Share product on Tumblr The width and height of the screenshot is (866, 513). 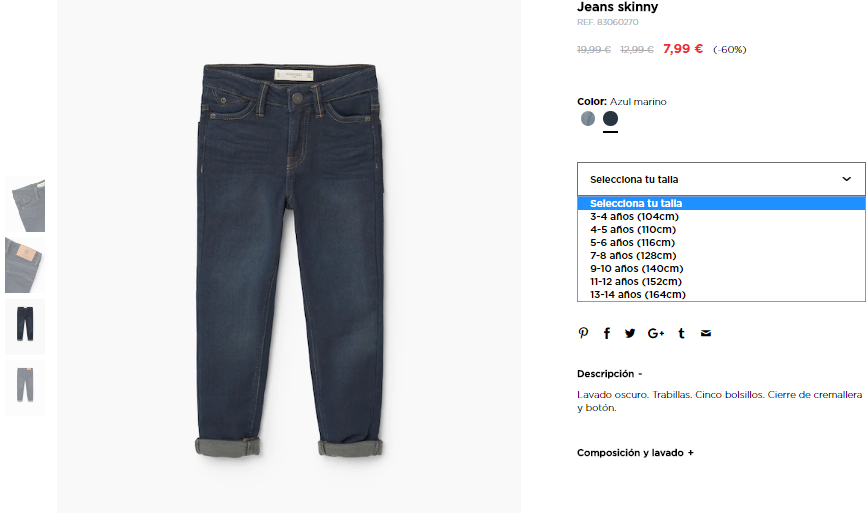pyautogui.click(x=682, y=333)
